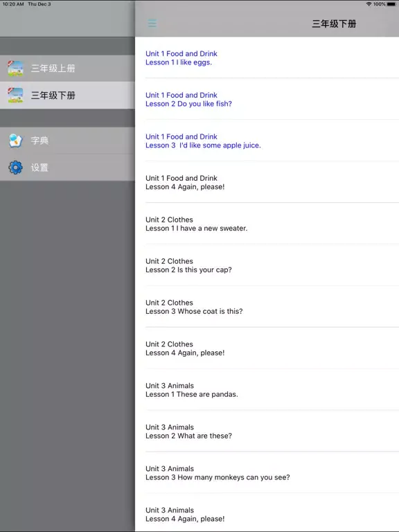Click the 三年级下册 page title
Viewport: 399px width, 532px height.
click(334, 24)
